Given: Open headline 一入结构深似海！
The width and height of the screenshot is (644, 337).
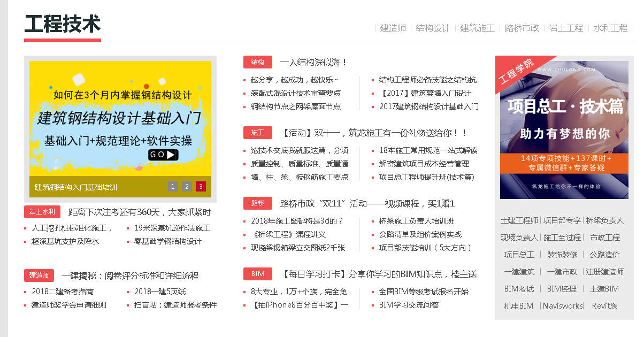Looking at the screenshot, I should pos(314,63).
